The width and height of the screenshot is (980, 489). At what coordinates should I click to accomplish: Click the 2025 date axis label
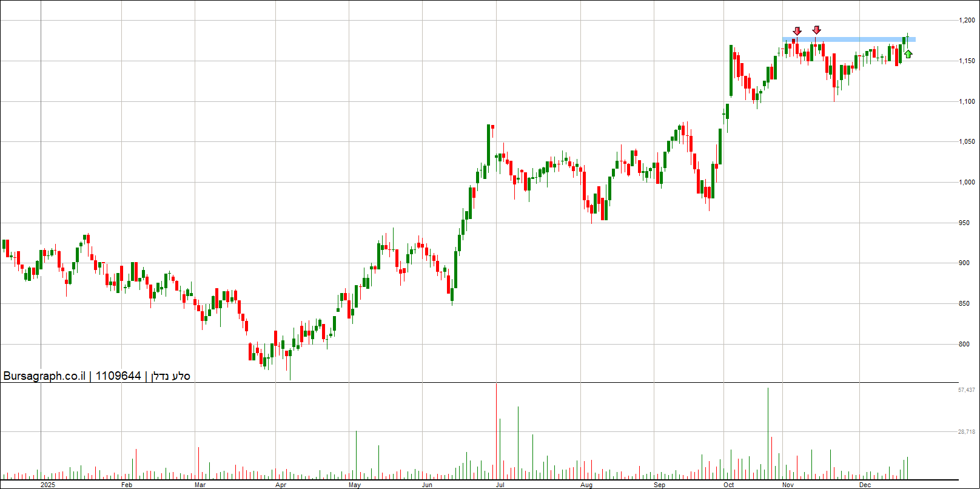tap(48, 485)
